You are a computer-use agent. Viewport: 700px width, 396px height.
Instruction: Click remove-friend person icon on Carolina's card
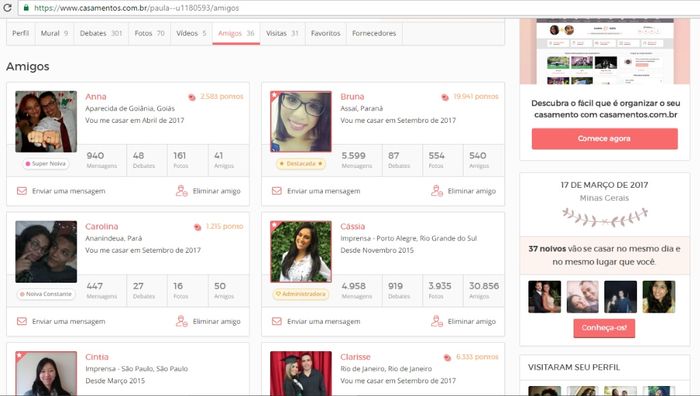coord(181,321)
